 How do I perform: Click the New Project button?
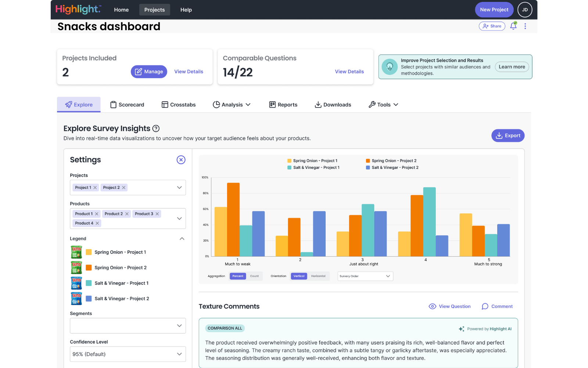(x=494, y=10)
